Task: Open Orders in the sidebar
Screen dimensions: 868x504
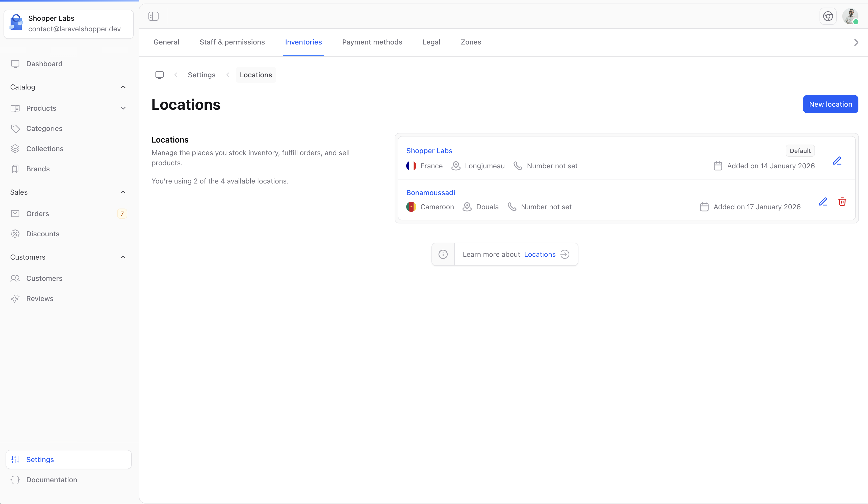Action: [x=38, y=214]
